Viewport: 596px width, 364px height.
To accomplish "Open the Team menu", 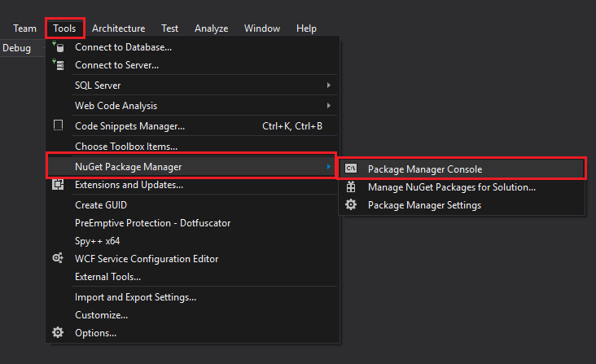I will 24,29.
